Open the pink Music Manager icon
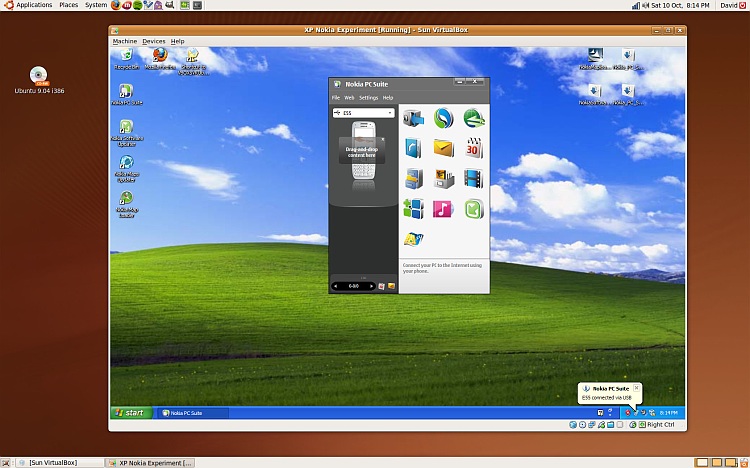 [x=443, y=209]
